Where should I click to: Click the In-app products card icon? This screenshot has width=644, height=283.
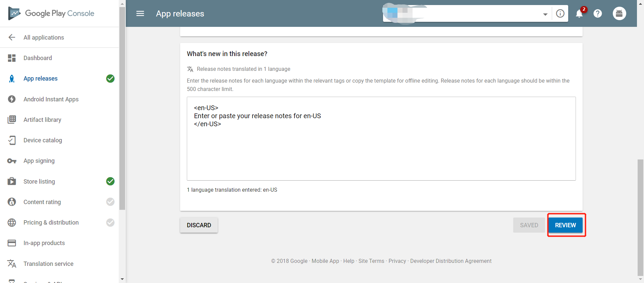(12, 243)
